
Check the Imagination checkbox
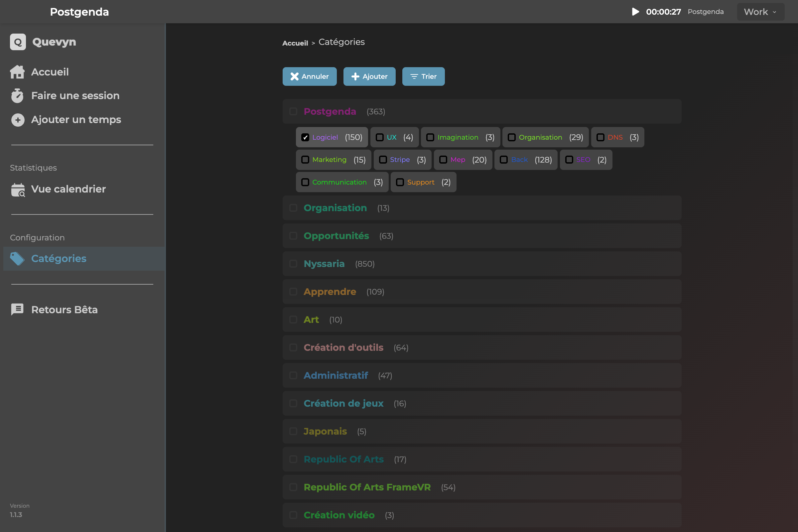coord(430,137)
